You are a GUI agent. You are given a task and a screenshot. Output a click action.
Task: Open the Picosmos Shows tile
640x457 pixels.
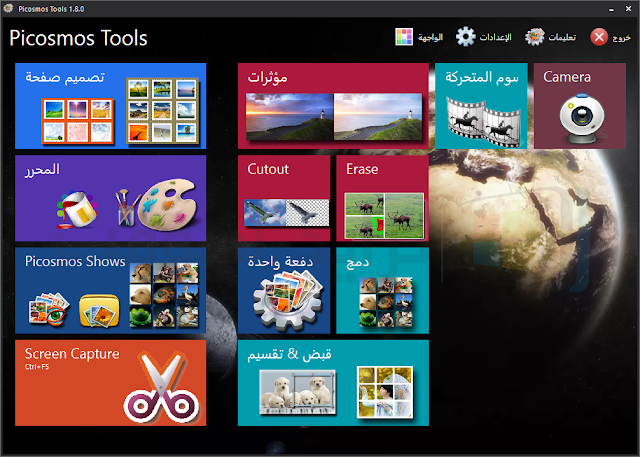[x=111, y=290]
